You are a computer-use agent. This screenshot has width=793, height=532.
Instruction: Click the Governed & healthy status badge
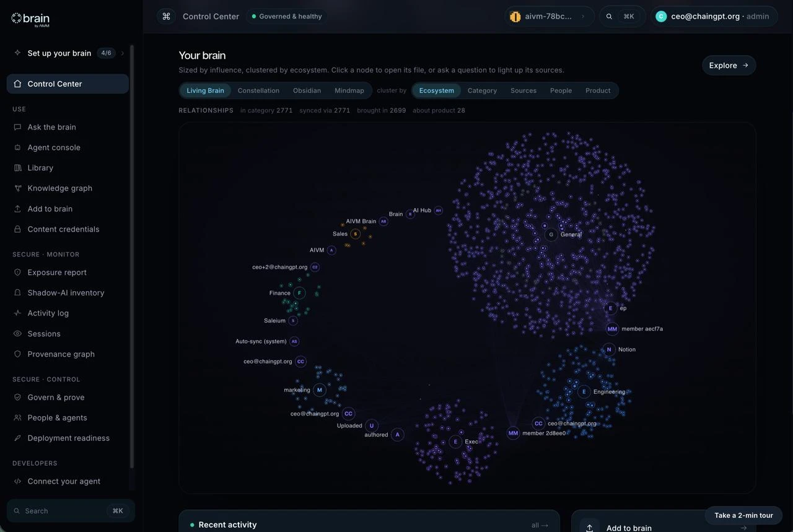(287, 17)
